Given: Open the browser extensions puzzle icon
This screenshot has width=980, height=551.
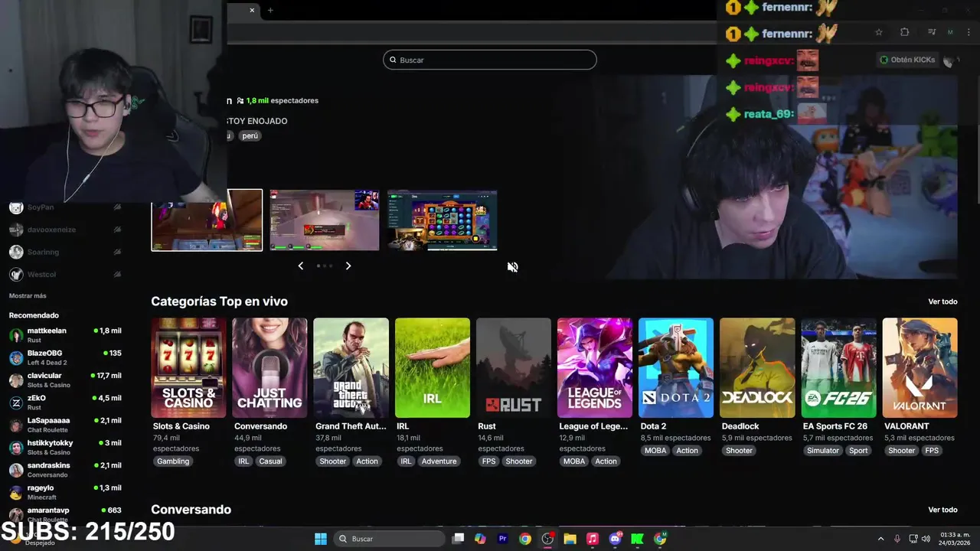Looking at the screenshot, I should point(904,32).
